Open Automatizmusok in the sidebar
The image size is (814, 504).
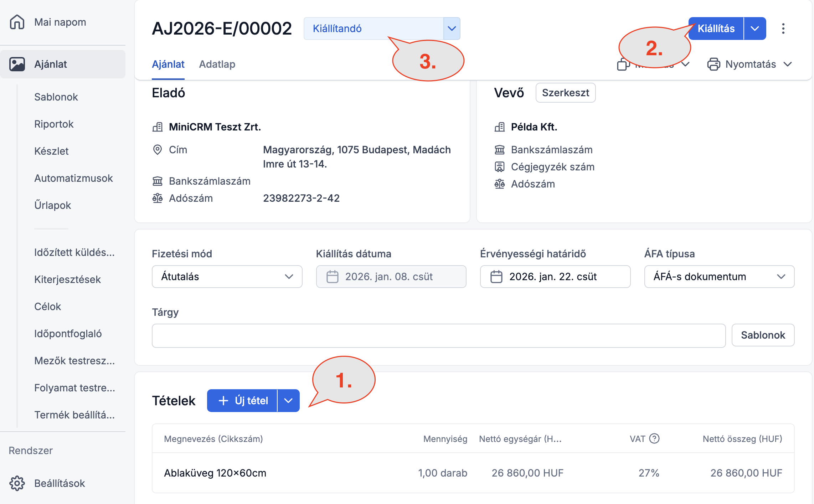click(73, 178)
